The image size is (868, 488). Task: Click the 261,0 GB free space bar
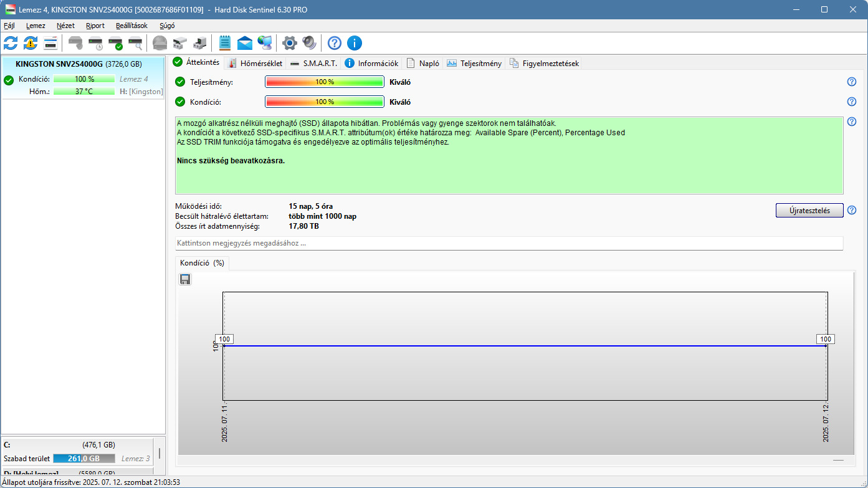84,458
